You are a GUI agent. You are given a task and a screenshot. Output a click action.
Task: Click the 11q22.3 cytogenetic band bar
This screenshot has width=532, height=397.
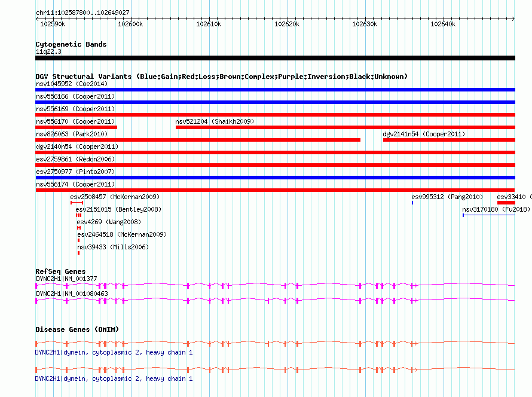pyautogui.click(x=275, y=58)
